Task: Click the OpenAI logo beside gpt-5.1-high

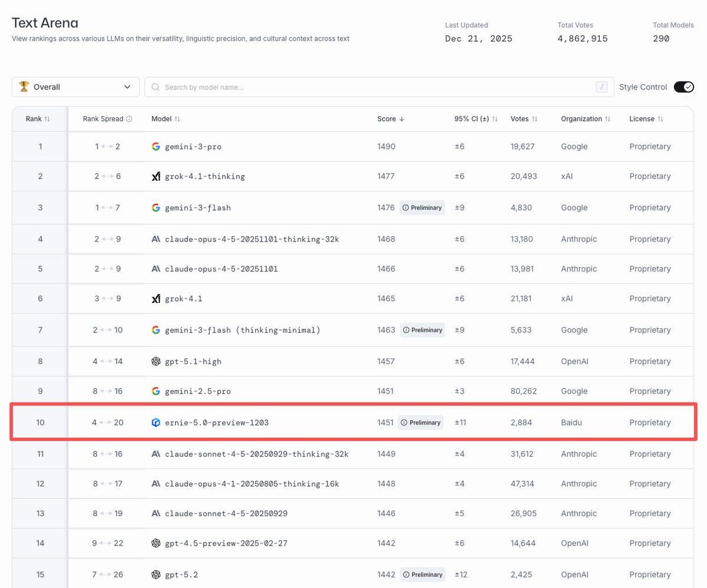Action: tap(156, 361)
